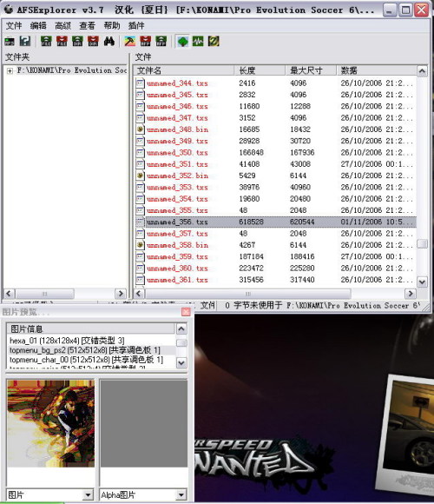The height and width of the screenshot is (504, 434).
Task: Click 图片信息 list scroll up arrow
Action: tap(181, 328)
